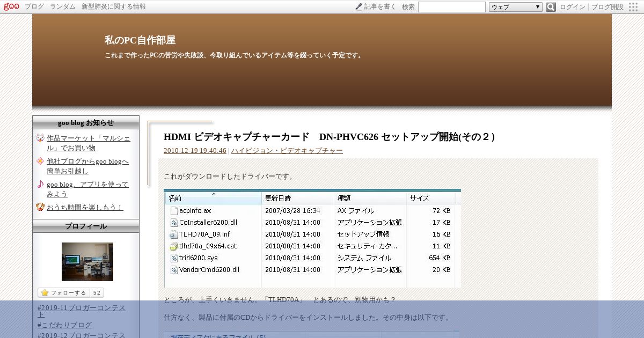Open #2019-11ブロガーコンテスト tag link
Screen dimensions: 644x338
(x=82, y=312)
